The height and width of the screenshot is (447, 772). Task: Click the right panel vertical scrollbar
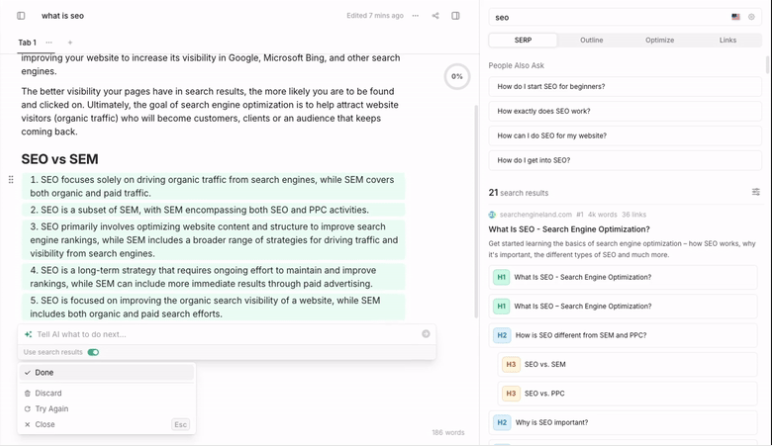pyautogui.click(x=767, y=65)
